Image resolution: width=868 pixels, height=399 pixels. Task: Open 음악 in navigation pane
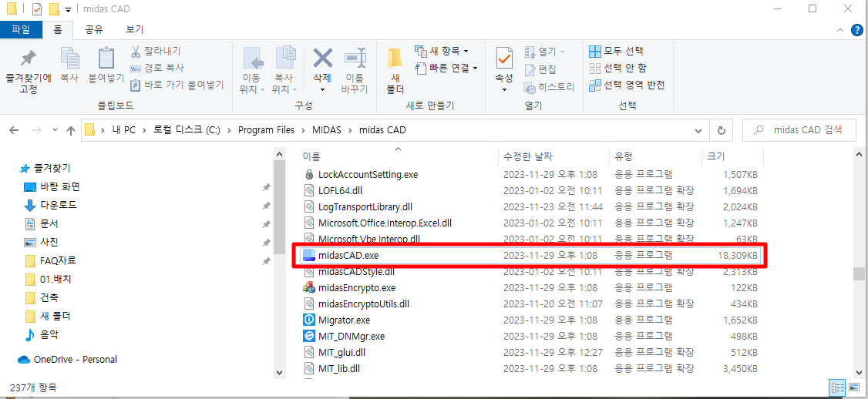pos(42,334)
